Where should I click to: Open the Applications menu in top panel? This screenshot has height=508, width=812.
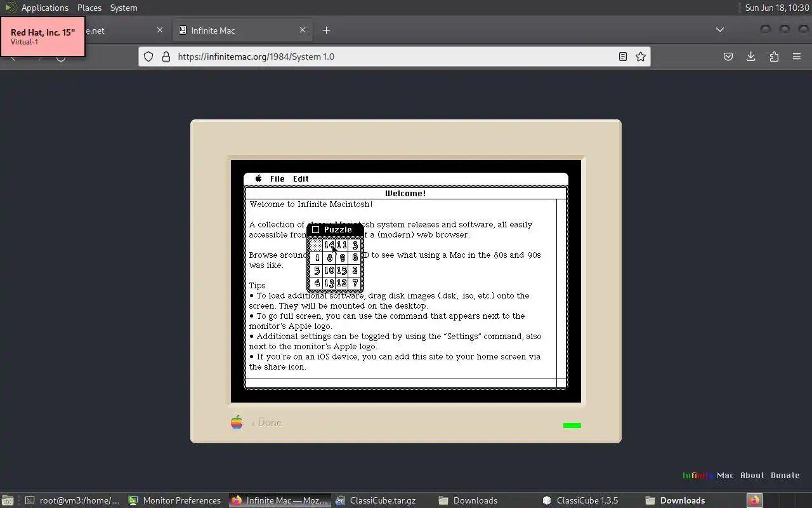(44, 8)
